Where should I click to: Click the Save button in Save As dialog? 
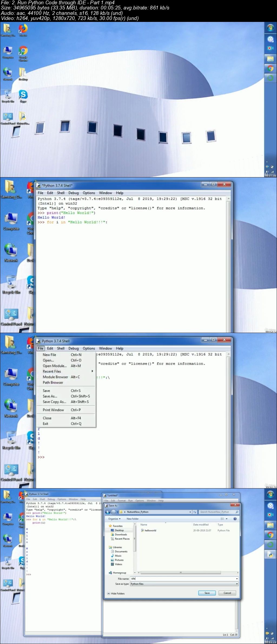[x=207, y=593]
